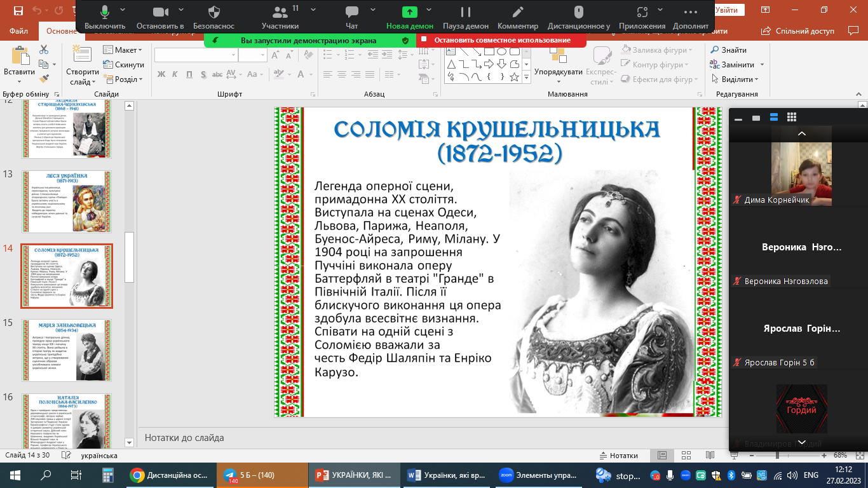Select star shape in shapes gallery
Image resolution: width=868 pixels, height=488 pixels.
pyautogui.click(x=514, y=77)
